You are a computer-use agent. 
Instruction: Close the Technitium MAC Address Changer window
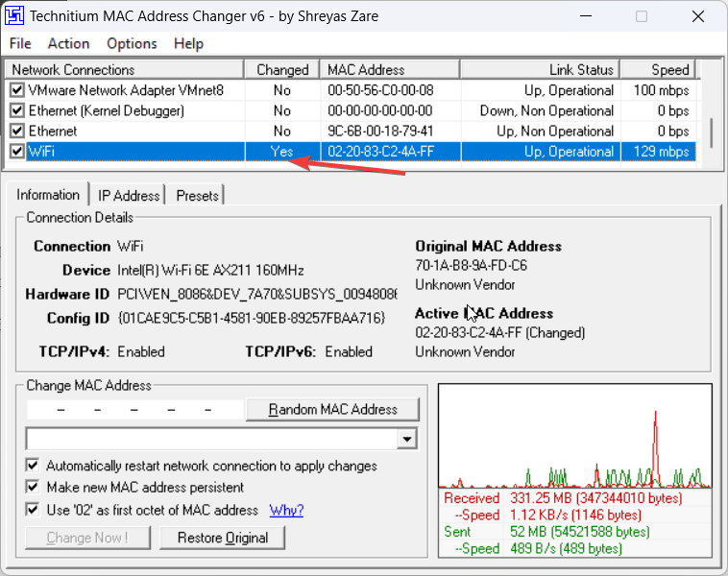click(x=698, y=16)
